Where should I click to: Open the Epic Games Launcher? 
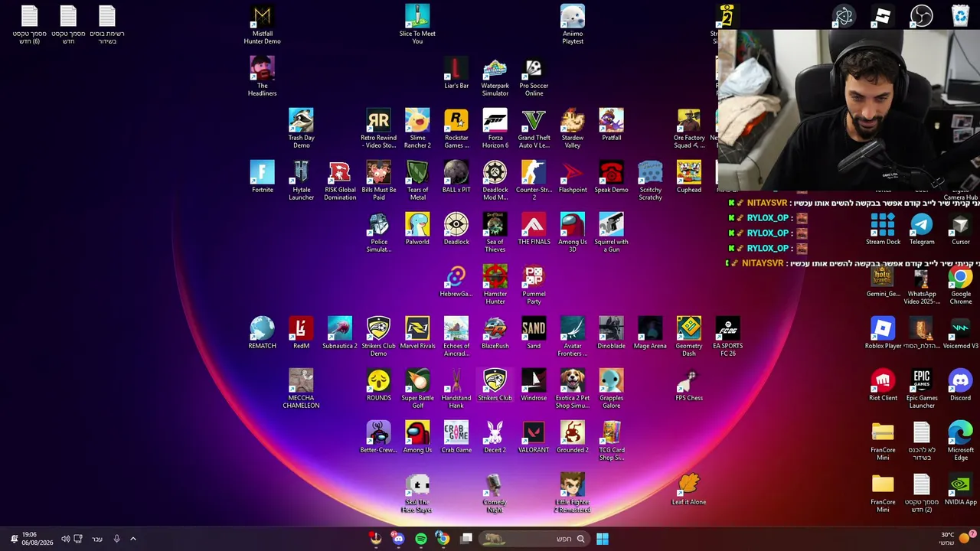[x=922, y=389]
